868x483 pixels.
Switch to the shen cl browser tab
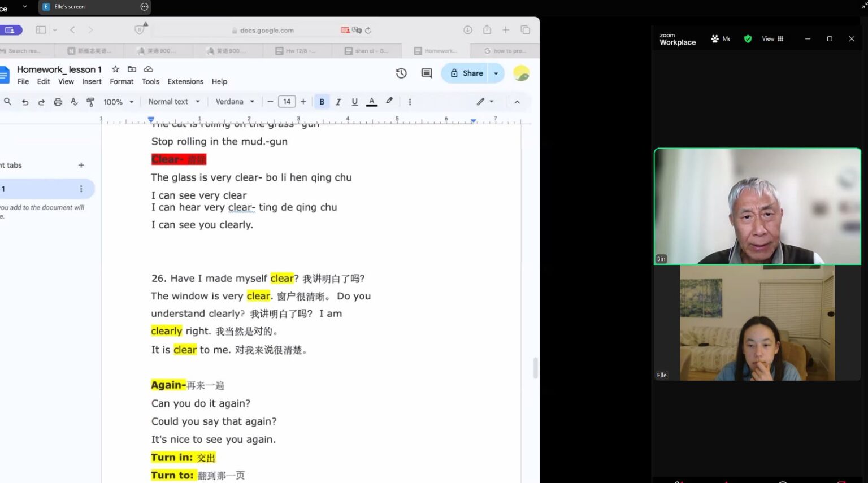[x=367, y=51]
